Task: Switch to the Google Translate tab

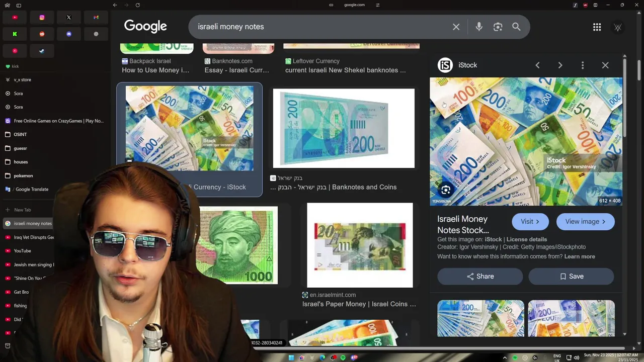Action: pyautogui.click(x=55, y=190)
